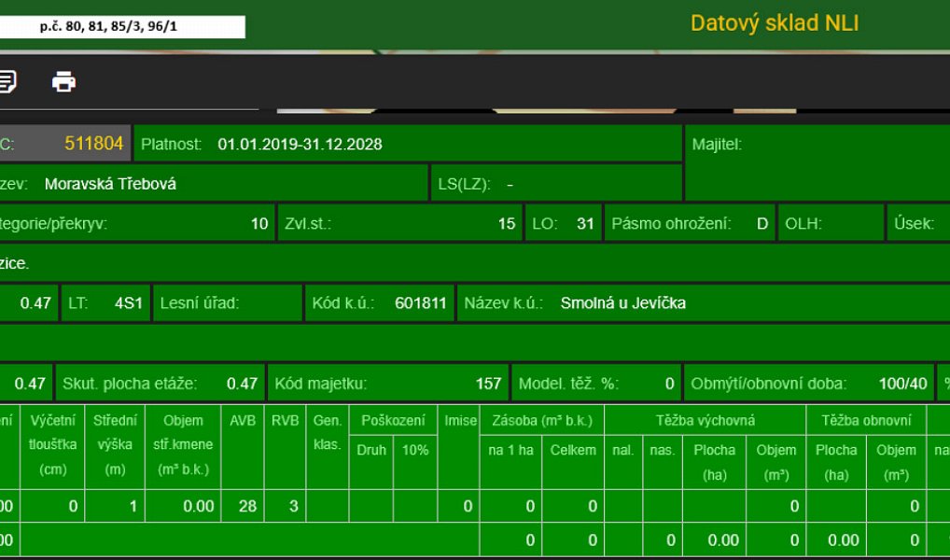Click the "Pásmo ohrožení" value D

[x=762, y=224]
